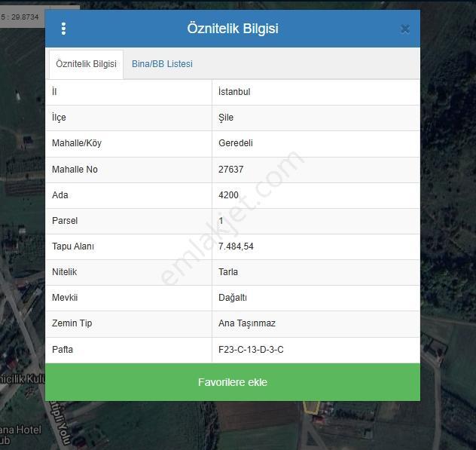Click the Ada row label
The width and height of the screenshot is (476, 450).
click(x=59, y=195)
